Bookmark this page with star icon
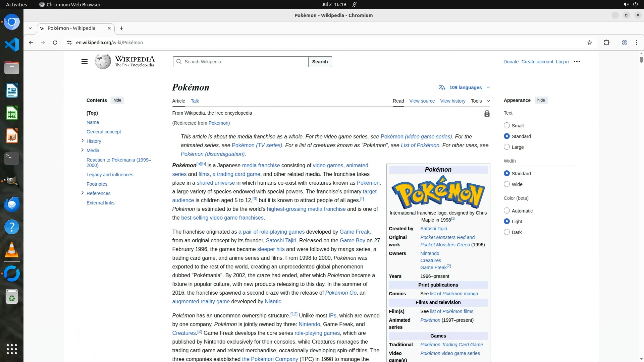 589,43
